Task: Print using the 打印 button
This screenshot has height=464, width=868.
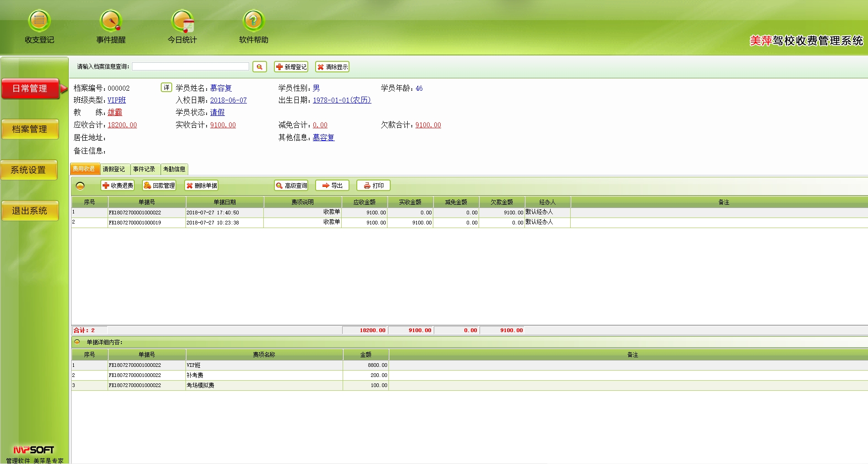Action: pos(373,186)
